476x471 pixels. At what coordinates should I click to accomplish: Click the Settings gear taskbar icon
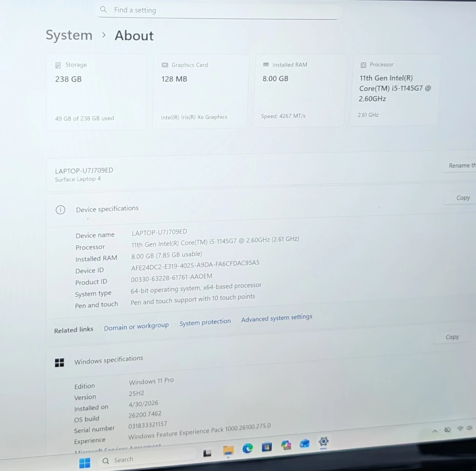pyautogui.click(x=323, y=442)
